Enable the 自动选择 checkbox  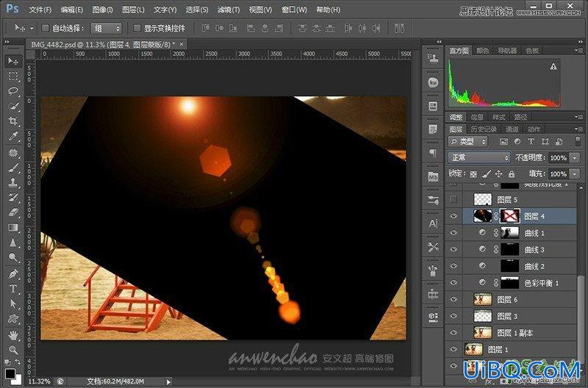tap(45, 28)
